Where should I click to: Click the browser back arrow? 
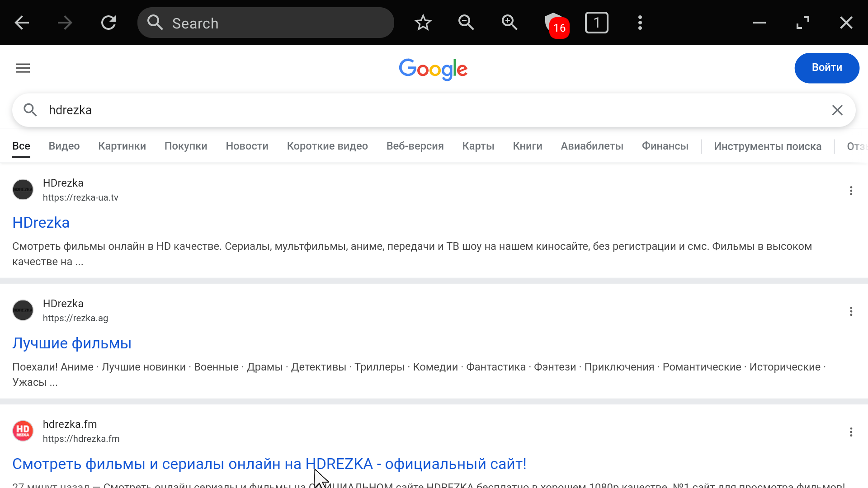22,23
